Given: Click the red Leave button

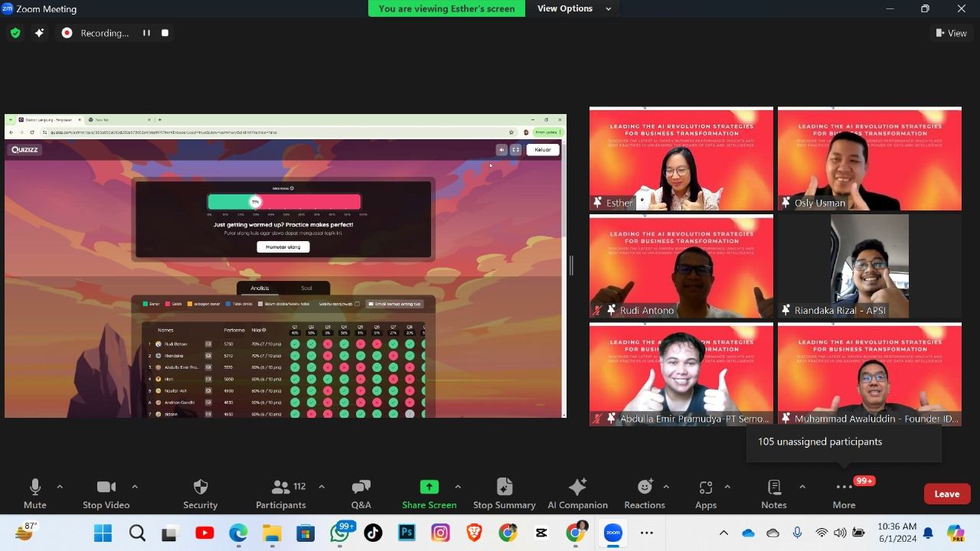Looking at the screenshot, I should (946, 494).
